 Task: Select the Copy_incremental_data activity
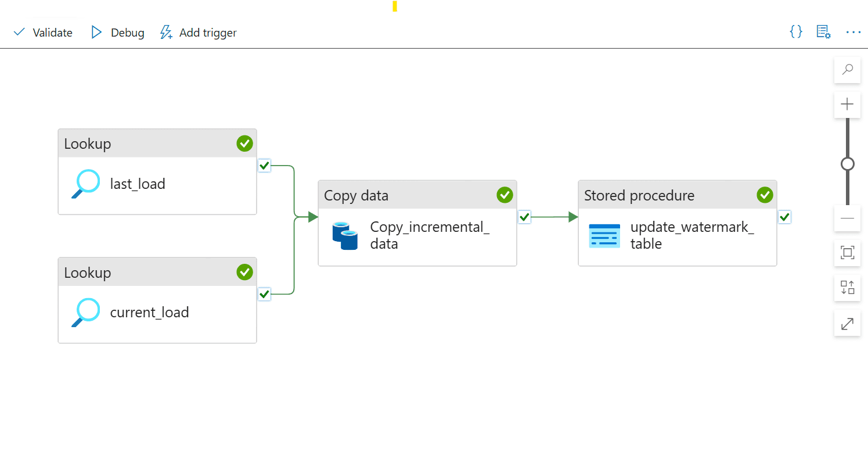tap(417, 223)
